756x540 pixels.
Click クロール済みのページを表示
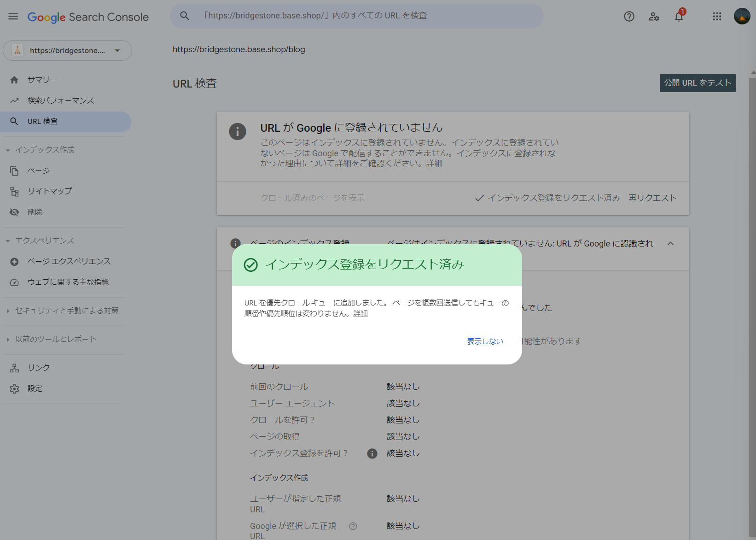coord(312,198)
